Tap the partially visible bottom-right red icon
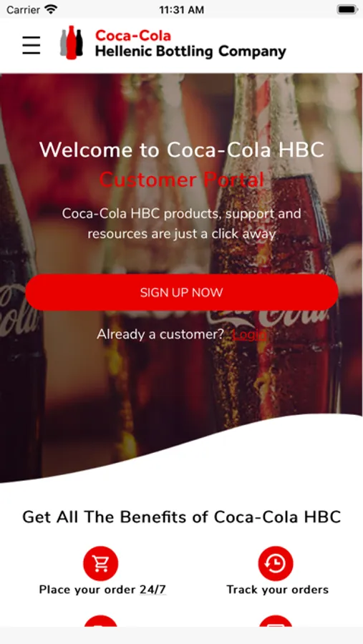This screenshot has height=644, width=363. coord(276,620)
